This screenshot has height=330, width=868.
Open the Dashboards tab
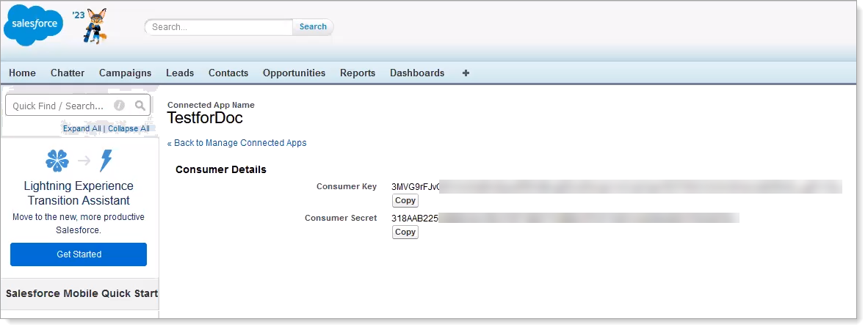pos(417,73)
